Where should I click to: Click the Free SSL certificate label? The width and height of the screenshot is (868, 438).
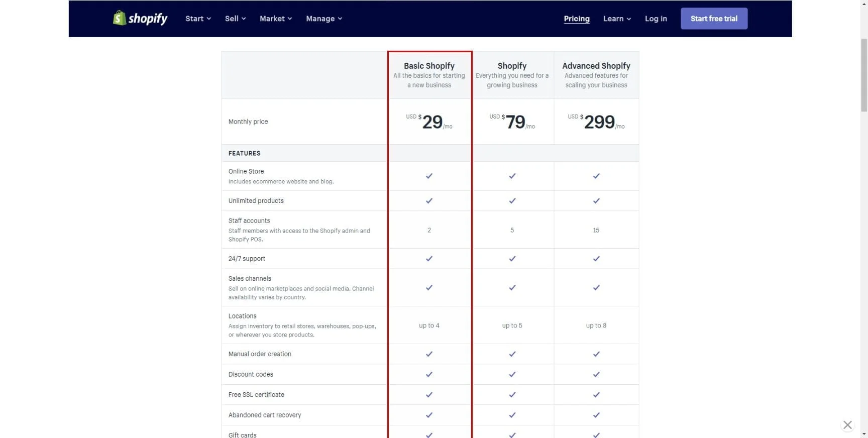click(256, 395)
